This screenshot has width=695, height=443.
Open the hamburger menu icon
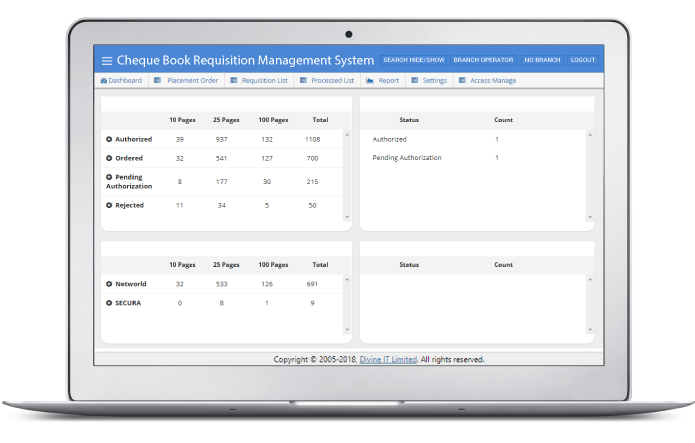(x=107, y=61)
